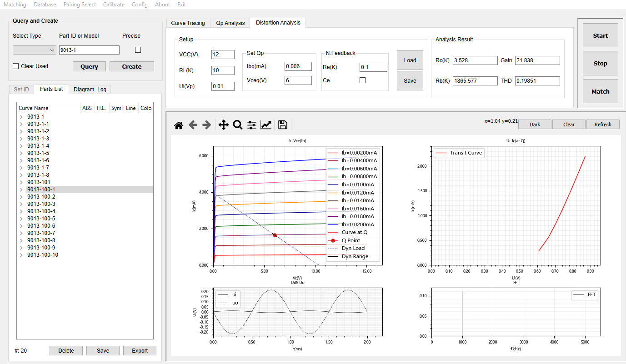The height and width of the screenshot is (364, 626).
Task: Click the Query button
Action: (89, 66)
